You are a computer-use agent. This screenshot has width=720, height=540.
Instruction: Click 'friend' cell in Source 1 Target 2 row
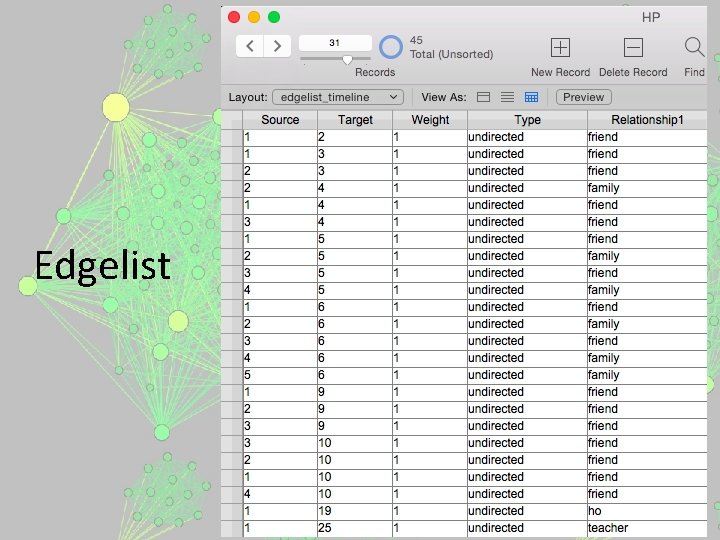point(647,137)
